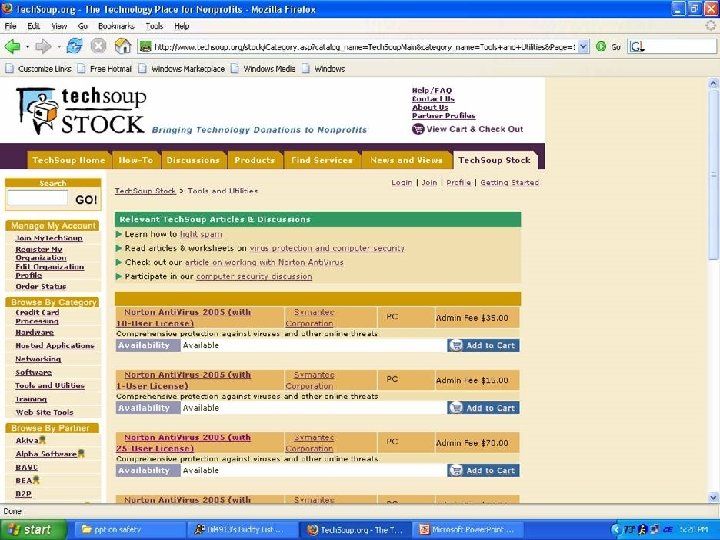Switch to the TechSoup Home tab
The width and height of the screenshot is (720, 540).
coord(69,160)
